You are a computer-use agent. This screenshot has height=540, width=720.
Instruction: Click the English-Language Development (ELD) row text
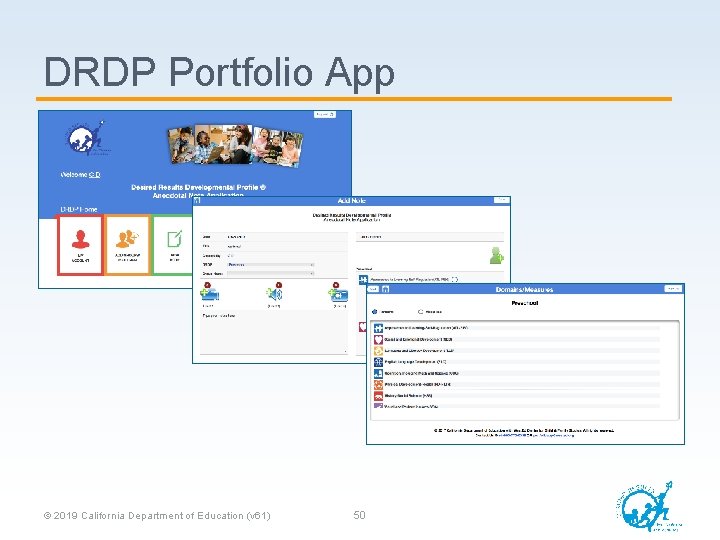point(416,362)
